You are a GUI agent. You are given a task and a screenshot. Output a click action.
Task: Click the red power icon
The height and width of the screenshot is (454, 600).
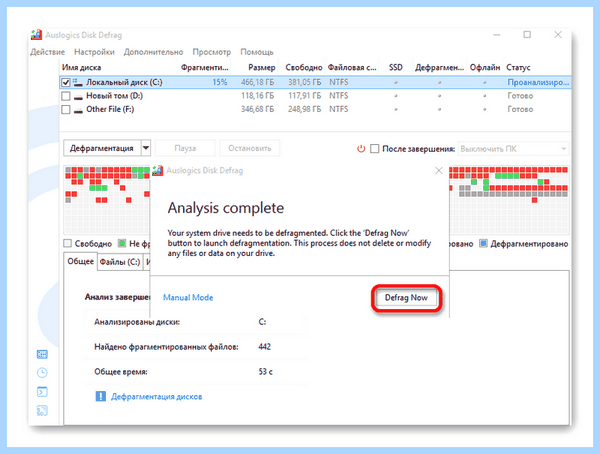coord(361,149)
